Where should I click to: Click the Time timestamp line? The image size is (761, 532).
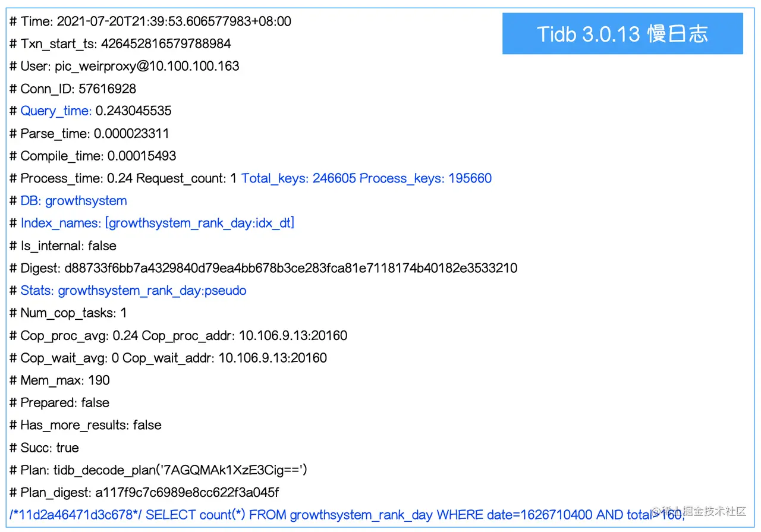(150, 22)
